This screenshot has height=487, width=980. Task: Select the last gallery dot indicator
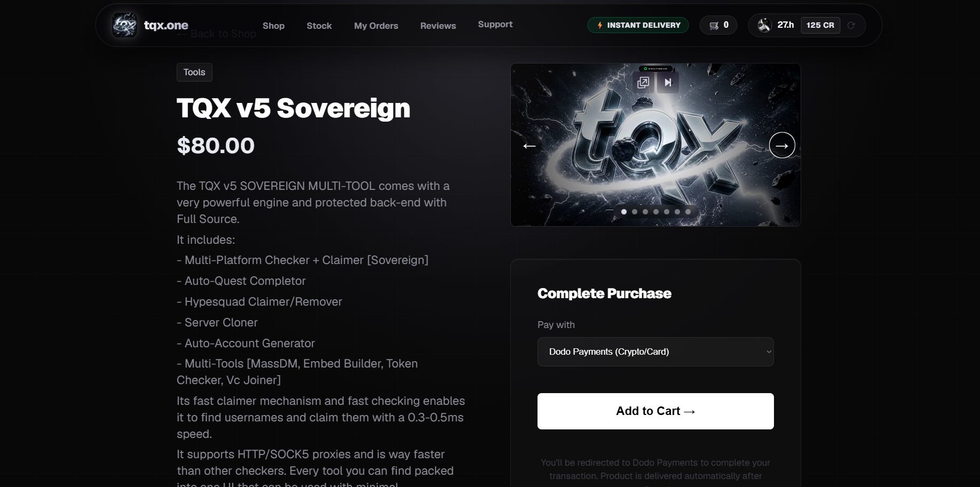point(688,212)
